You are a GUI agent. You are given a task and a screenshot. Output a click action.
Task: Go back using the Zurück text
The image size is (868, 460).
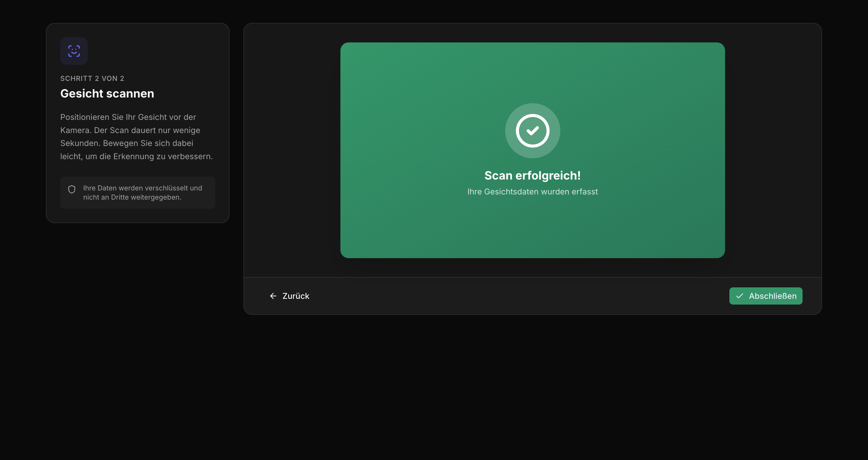(x=296, y=296)
